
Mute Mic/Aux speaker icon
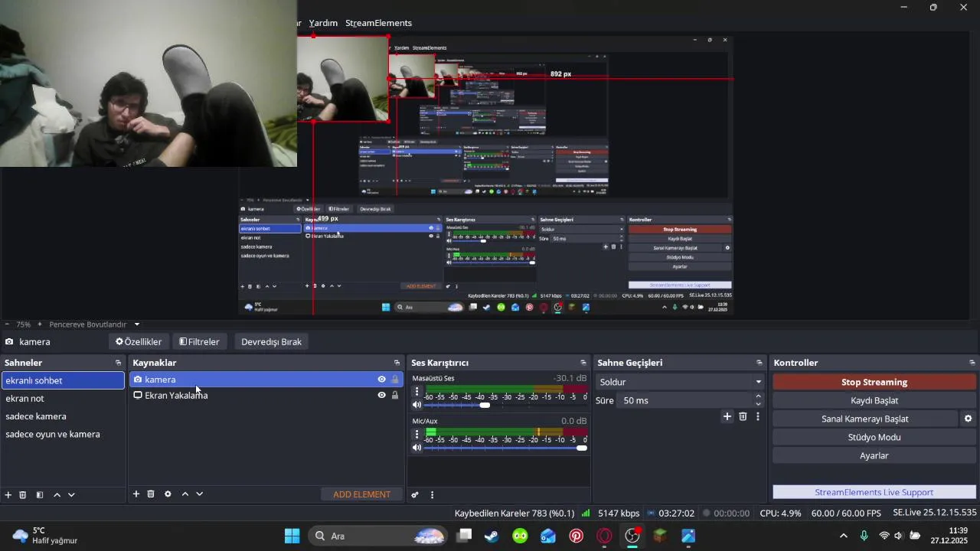(417, 448)
